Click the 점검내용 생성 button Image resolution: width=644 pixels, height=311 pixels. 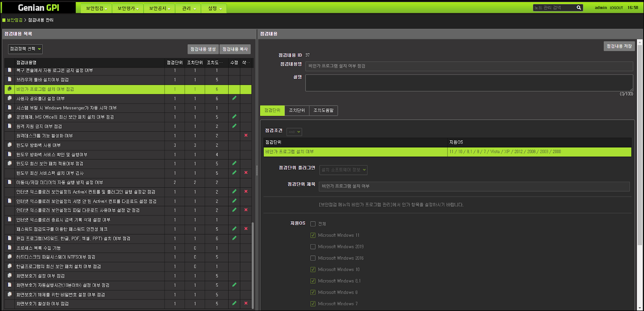click(203, 49)
